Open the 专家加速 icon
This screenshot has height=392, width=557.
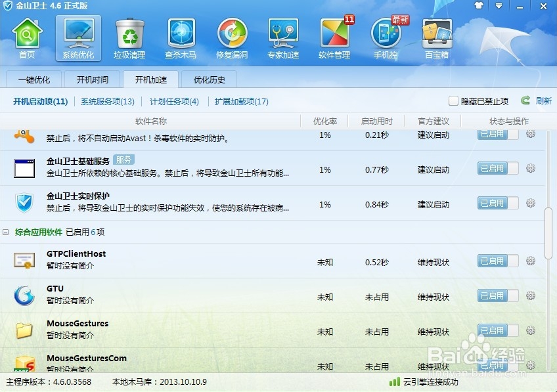[283, 38]
